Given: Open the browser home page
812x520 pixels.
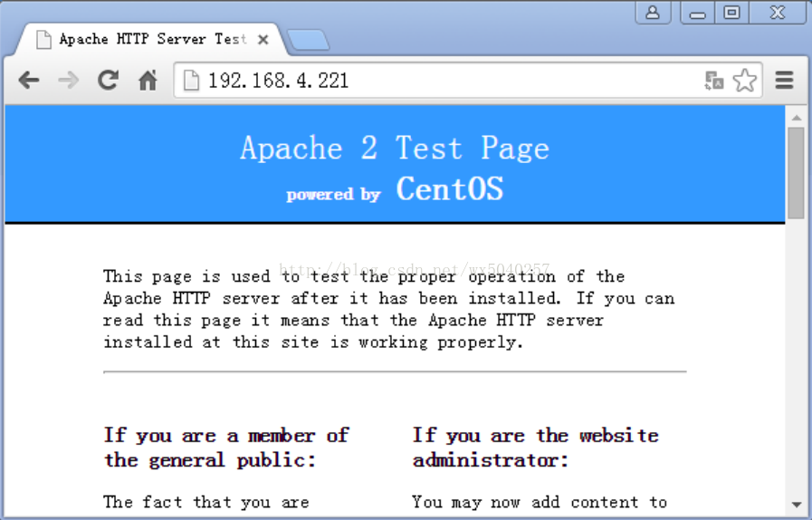Looking at the screenshot, I should click(x=148, y=81).
